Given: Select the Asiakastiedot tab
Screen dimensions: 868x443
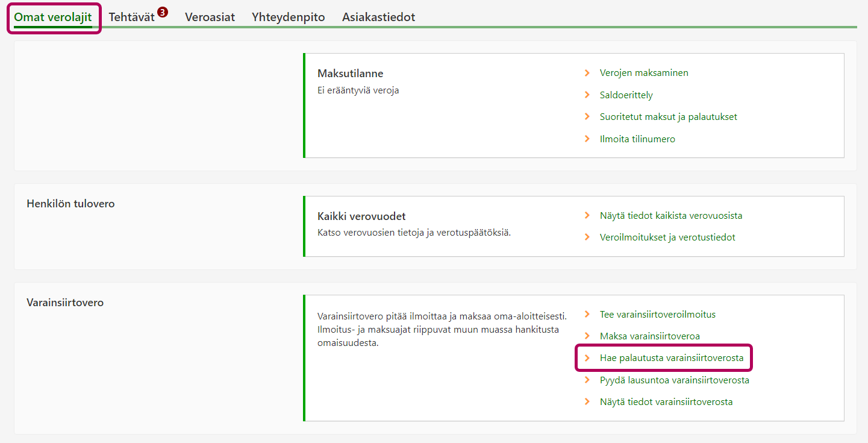Looking at the screenshot, I should tap(378, 17).
